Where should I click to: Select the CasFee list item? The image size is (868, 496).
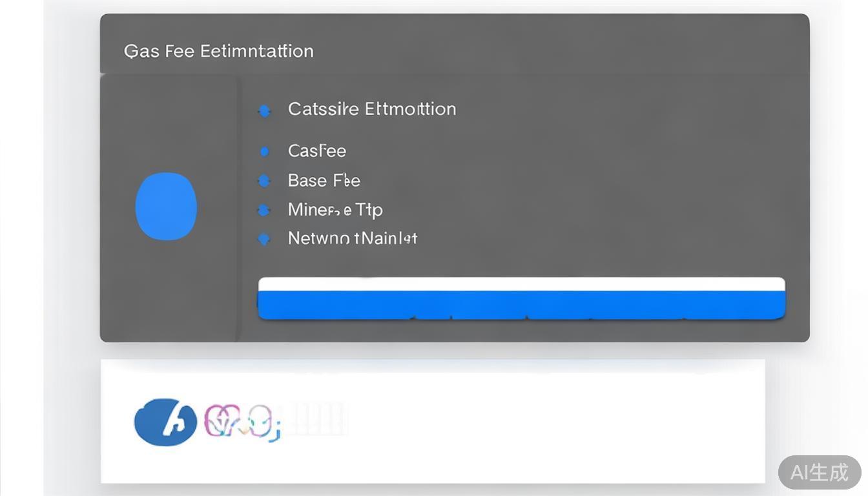tap(317, 151)
